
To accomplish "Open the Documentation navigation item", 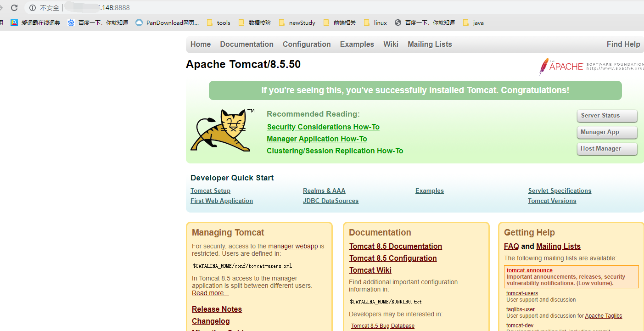I will [x=246, y=45].
